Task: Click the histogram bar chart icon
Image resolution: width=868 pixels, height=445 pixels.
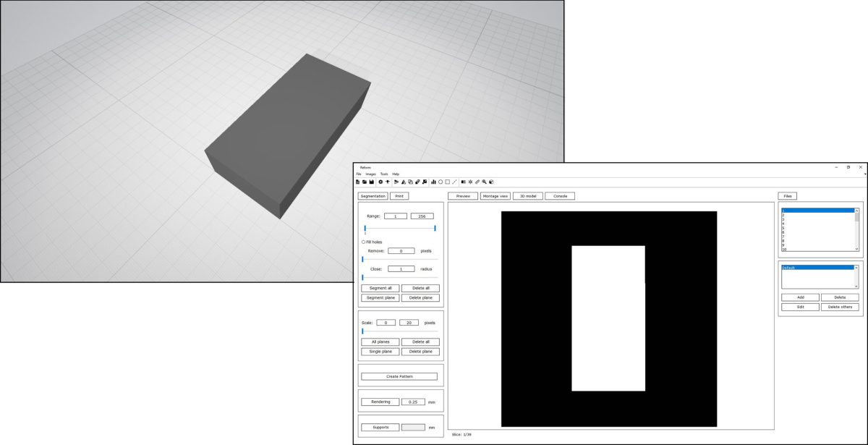Action: pos(433,182)
